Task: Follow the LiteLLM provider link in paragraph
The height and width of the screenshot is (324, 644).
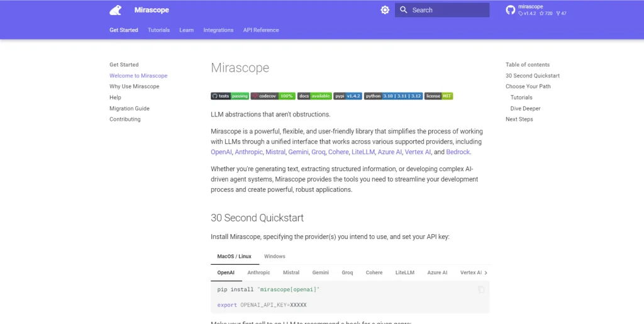Action: pyautogui.click(x=363, y=152)
